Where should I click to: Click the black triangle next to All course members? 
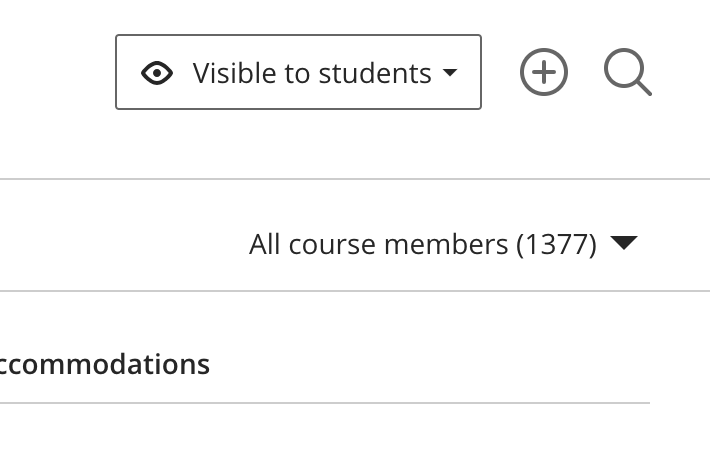[x=624, y=243]
